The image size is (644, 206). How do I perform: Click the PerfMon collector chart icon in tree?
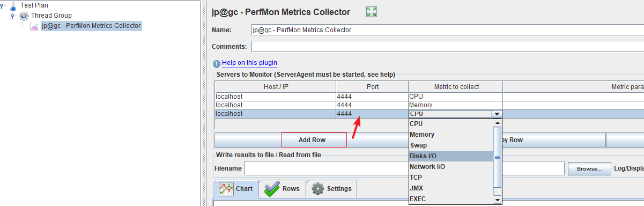click(34, 26)
